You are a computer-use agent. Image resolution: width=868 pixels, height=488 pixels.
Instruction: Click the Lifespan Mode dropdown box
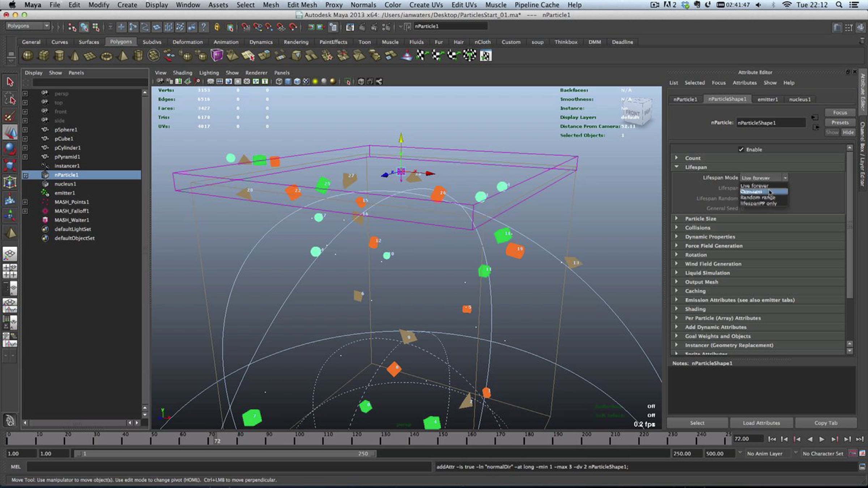pos(764,178)
